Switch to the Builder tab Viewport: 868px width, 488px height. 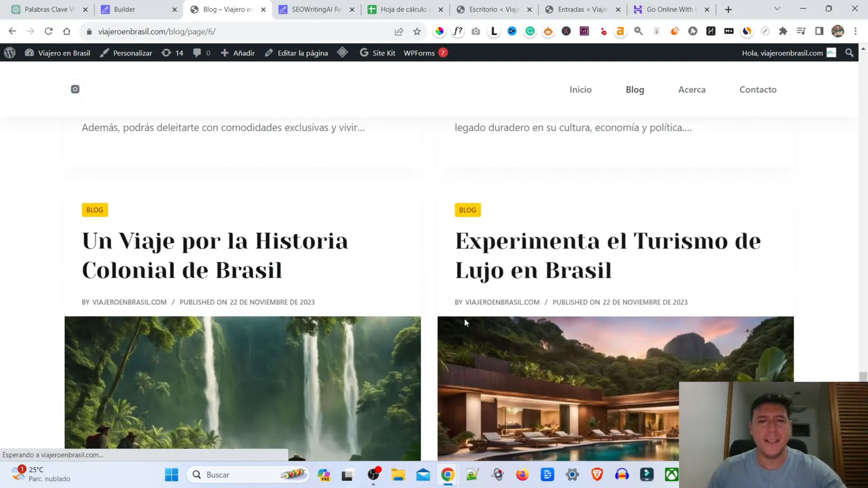(138, 9)
